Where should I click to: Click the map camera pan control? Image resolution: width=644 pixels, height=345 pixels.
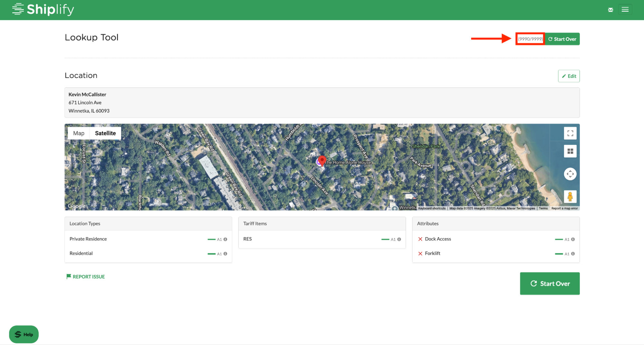pos(570,174)
